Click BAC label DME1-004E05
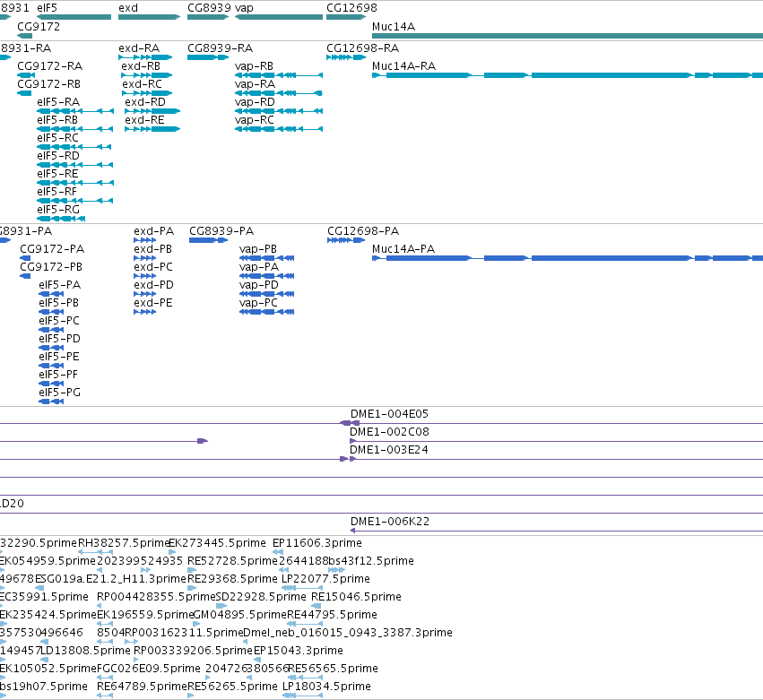Screen dimensions: 763x700 coord(389,413)
